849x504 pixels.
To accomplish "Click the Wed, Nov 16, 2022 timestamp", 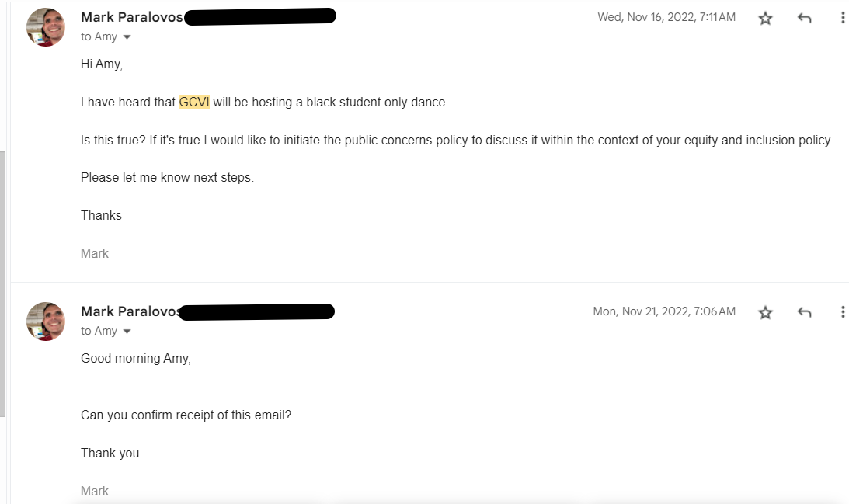I will (x=666, y=17).
